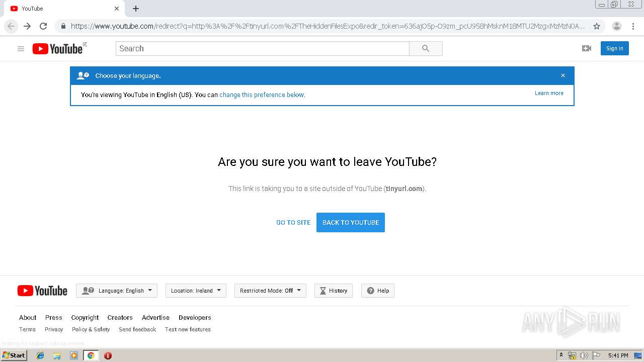
Task: Open the Chrome profile avatar
Action: click(x=617, y=26)
